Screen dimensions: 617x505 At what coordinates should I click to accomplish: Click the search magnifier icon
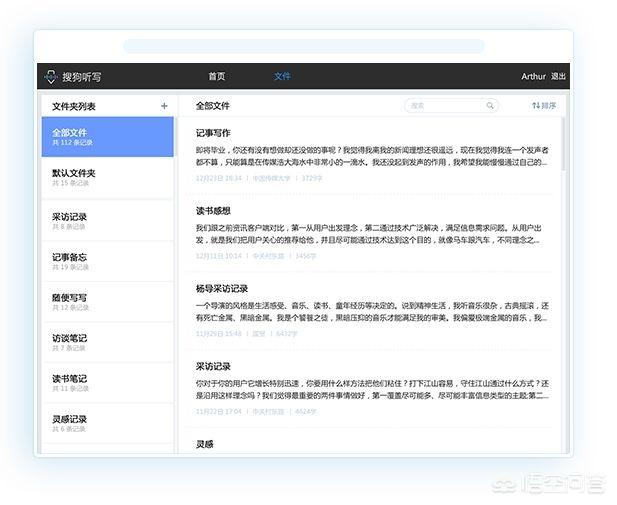[490, 105]
